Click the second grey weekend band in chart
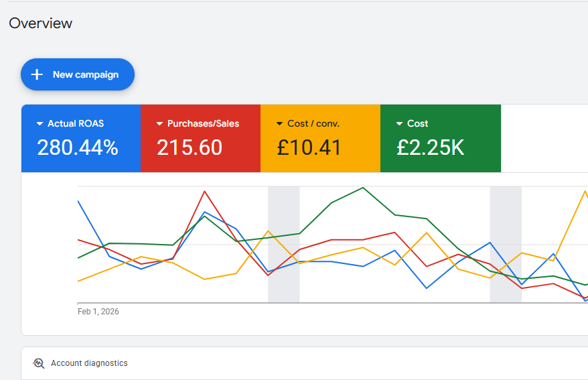The height and width of the screenshot is (380, 588). [x=506, y=244]
